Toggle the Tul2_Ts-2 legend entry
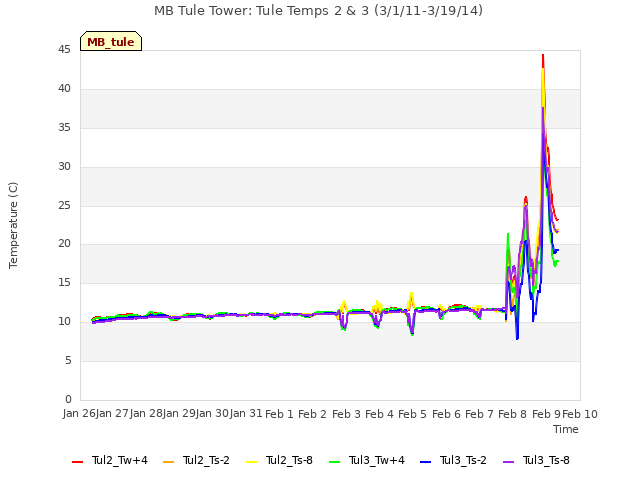This screenshot has width=640, height=480. point(196,460)
